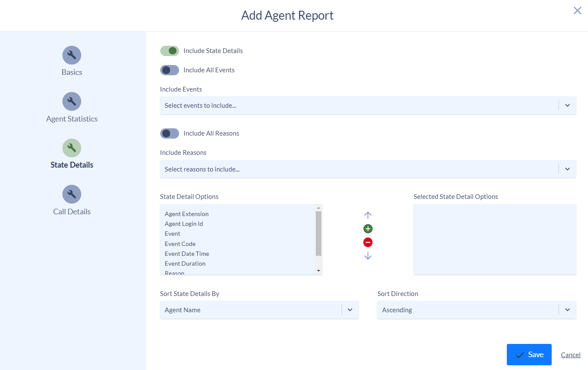The width and height of the screenshot is (588, 370).
Task: Click the Cancel link
Action: point(570,355)
